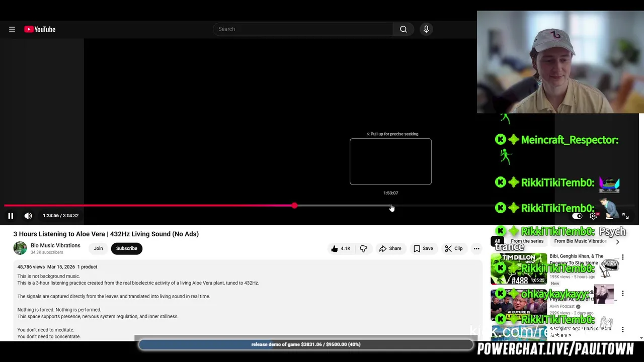Open options menu for All-In Podcast video
644x362 pixels.
coord(623,294)
